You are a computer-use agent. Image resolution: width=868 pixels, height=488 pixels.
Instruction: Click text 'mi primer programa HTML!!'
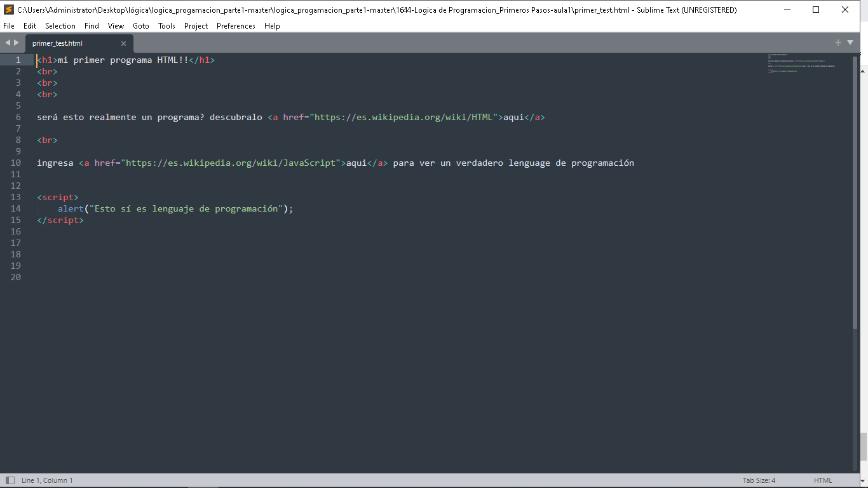click(x=123, y=60)
